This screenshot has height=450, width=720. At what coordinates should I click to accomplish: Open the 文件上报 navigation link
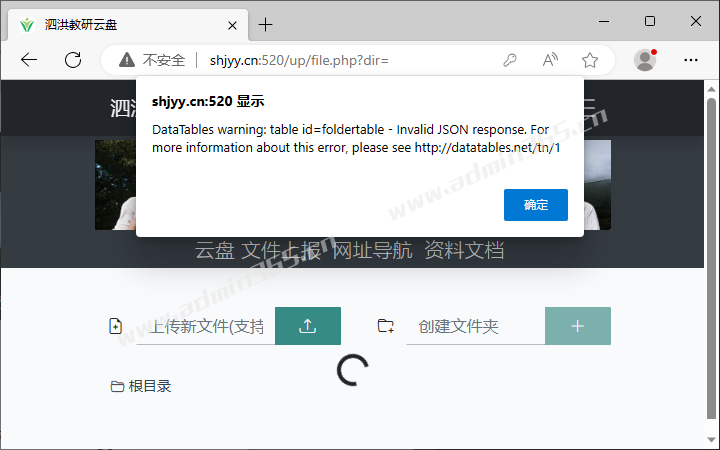point(281,251)
